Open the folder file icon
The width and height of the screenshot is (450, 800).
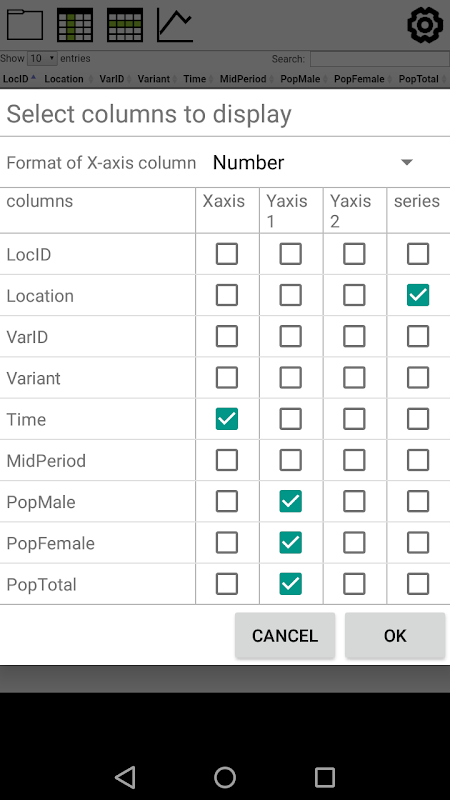pyautogui.click(x=24, y=24)
